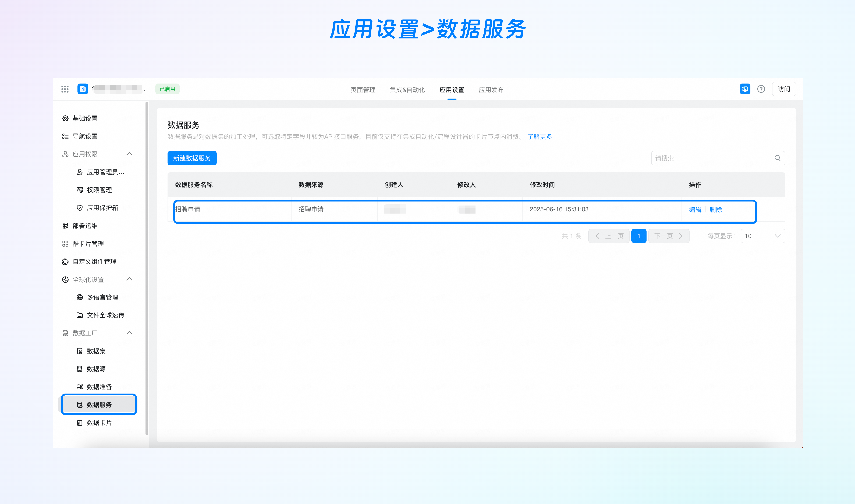Screen dimensions: 855x504
Task: Click the 数据服务名称 column header
Action: pyautogui.click(x=194, y=185)
